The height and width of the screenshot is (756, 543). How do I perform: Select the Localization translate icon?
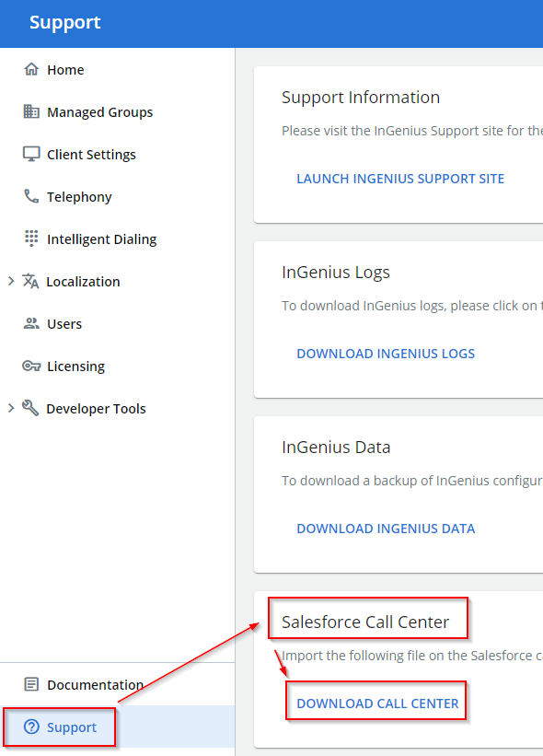coord(30,281)
